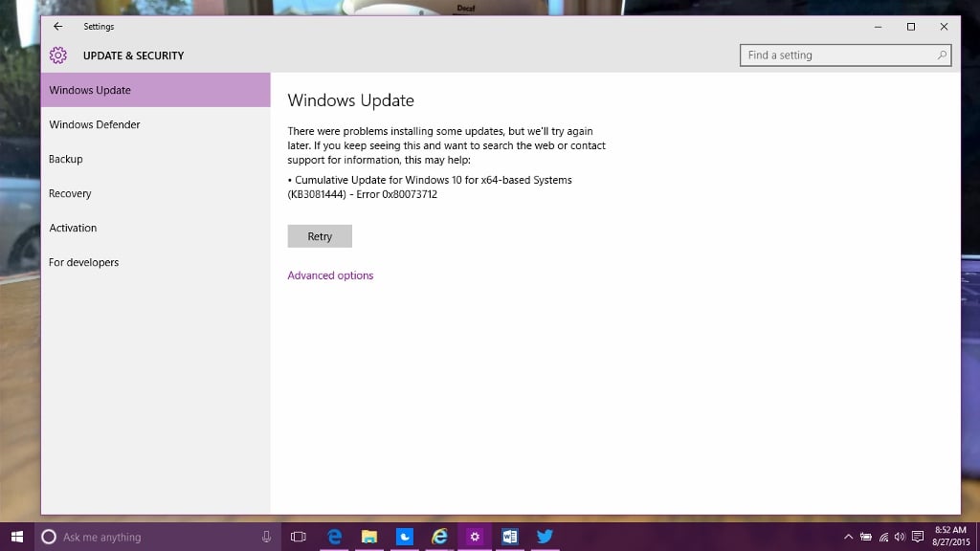
Task: Click the Settings gear taskbar icon
Action: (x=475, y=537)
